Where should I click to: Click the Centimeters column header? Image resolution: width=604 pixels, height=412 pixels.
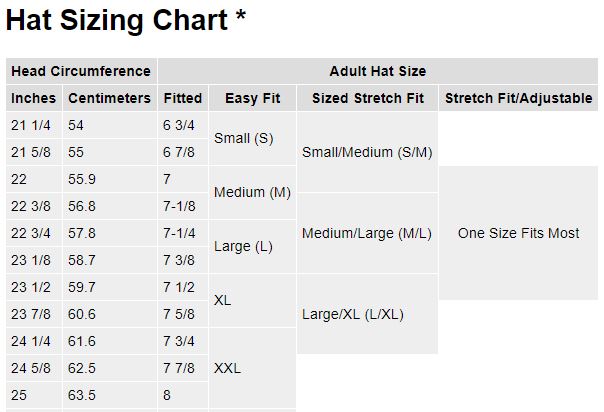pos(108,98)
